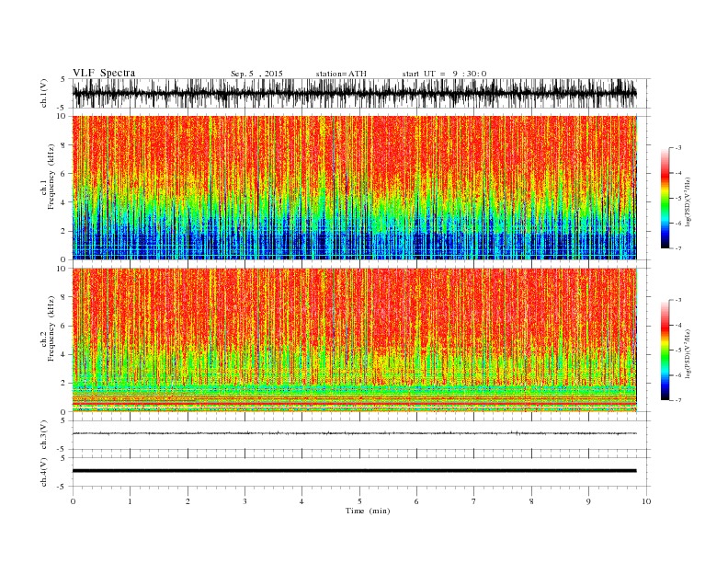Screen dimensions: 728x563
Task: Select the "ch.4(V)" axis label
Action: pos(44,472)
